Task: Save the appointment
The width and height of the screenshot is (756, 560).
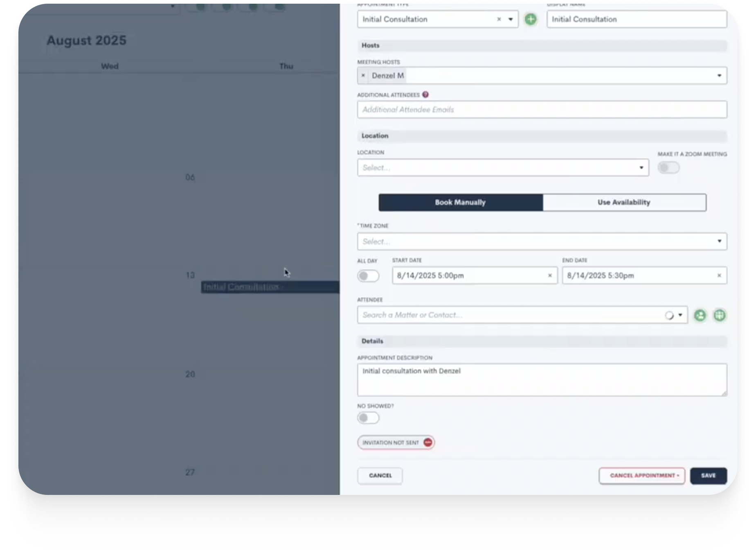Action: pyautogui.click(x=708, y=476)
